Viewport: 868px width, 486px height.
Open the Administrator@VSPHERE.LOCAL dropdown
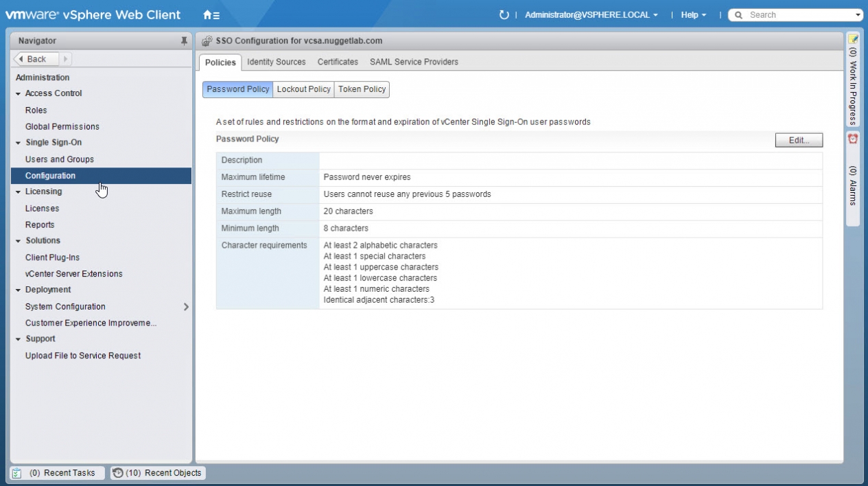click(591, 15)
